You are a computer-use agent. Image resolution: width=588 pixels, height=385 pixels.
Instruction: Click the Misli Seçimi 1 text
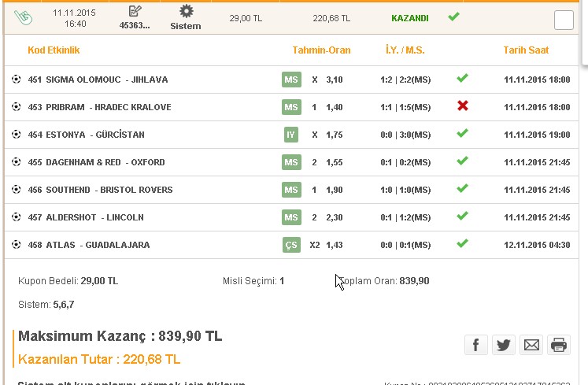coord(253,281)
